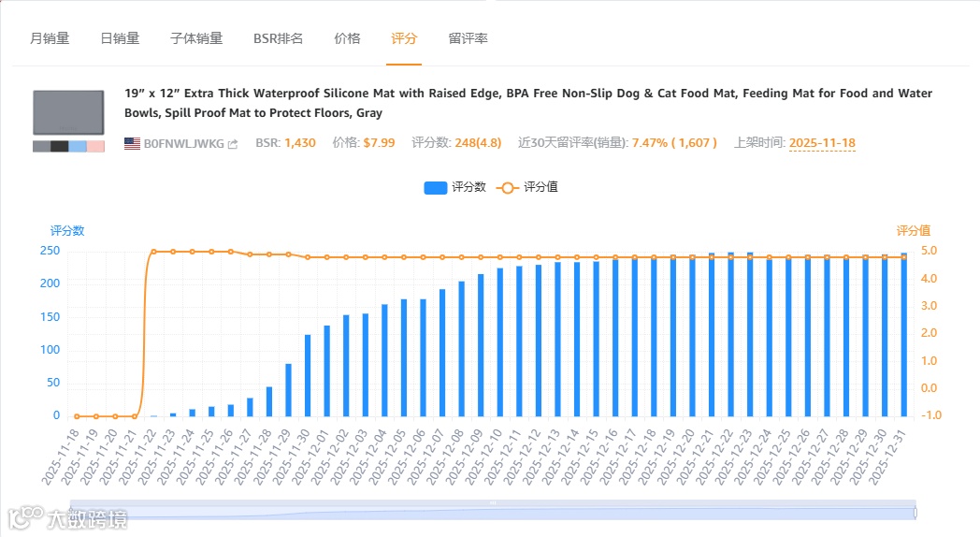Screen dimensions: 980x537
Task: Click the bar for 2025-12-31
Action: (903, 334)
